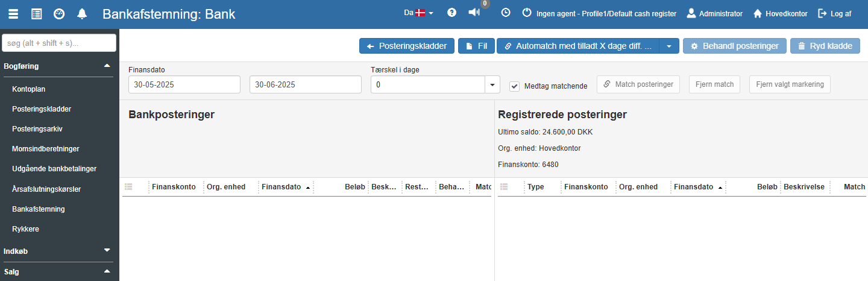
Task: Click Fjern match button
Action: pyautogui.click(x=714, y=84)
